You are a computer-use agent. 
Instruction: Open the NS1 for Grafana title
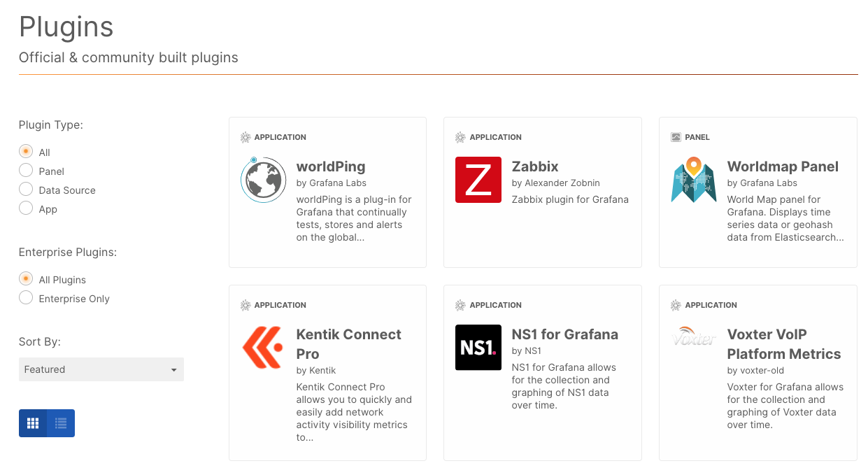(x=565, y=334)
